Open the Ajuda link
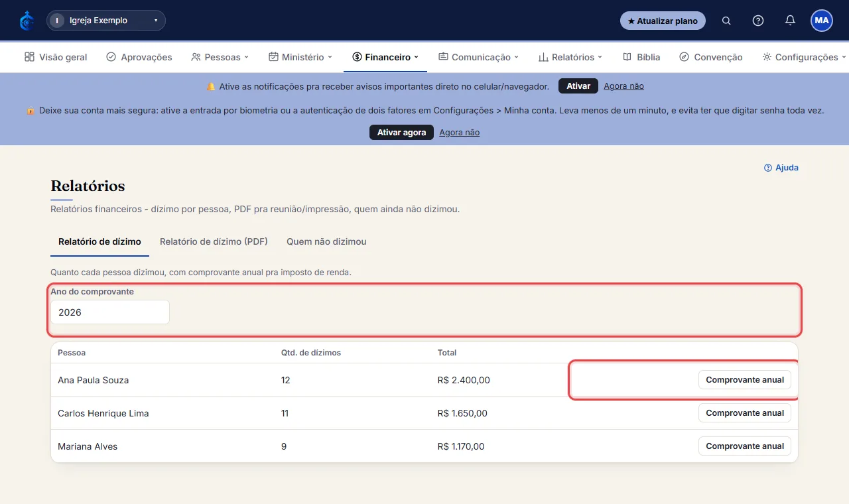 781,168
